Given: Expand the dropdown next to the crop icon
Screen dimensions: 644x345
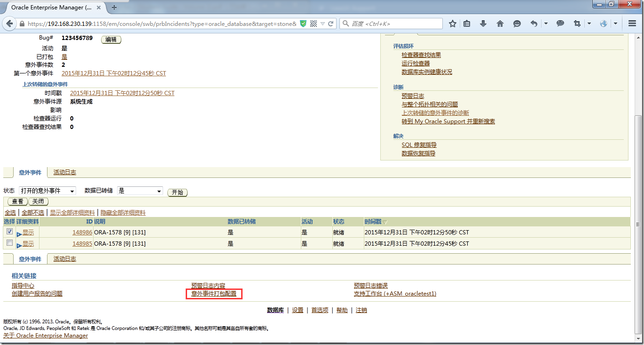Looking at the screenshot, I should 589,24.
